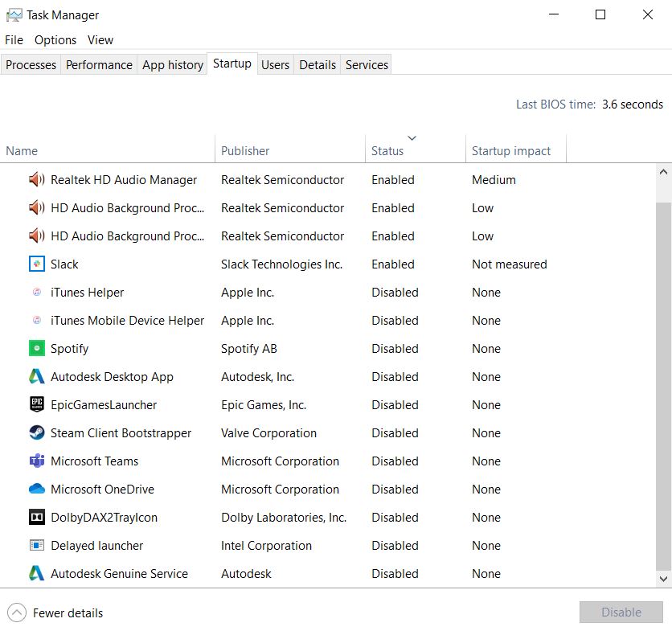672x635 pixels.
Task: Click the Microsoft OneDrive cloud icon
Action: tap(36, 489)
